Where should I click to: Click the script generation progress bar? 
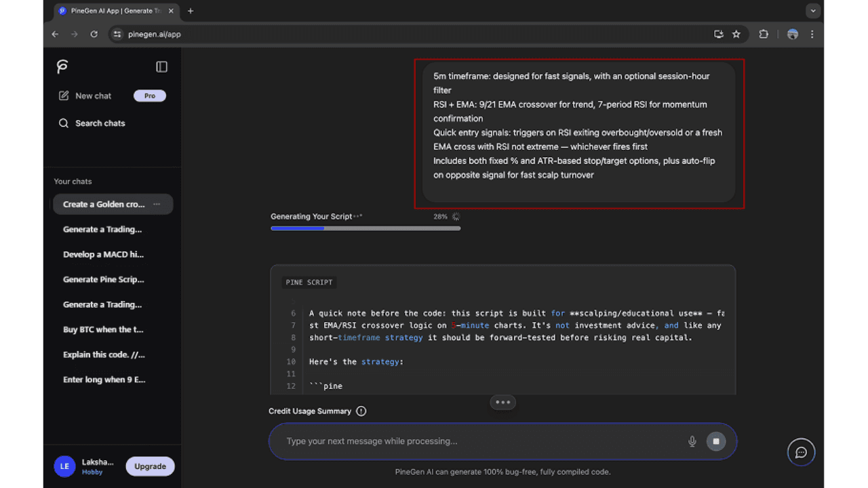coord(366,228)
